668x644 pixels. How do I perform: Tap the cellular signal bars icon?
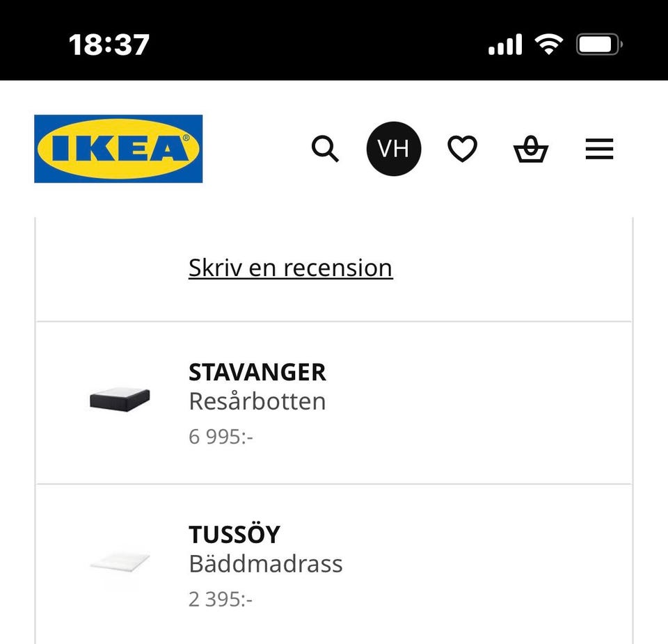point(505,45)
